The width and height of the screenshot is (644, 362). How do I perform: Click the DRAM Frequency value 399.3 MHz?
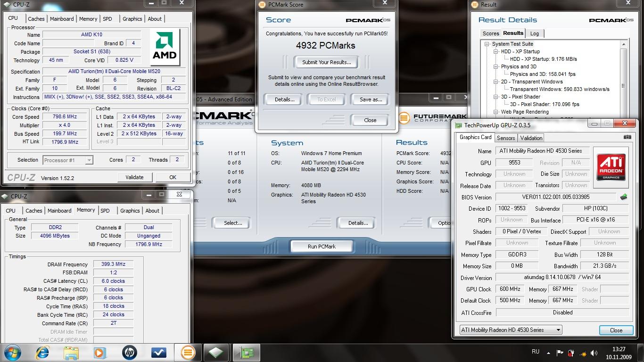113,264
